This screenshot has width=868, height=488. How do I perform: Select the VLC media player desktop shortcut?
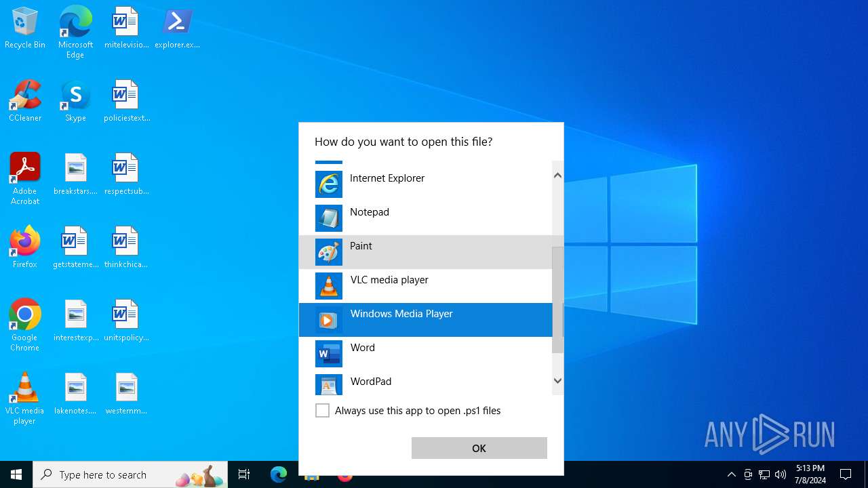pyautogui.click(x=25, y=399)
